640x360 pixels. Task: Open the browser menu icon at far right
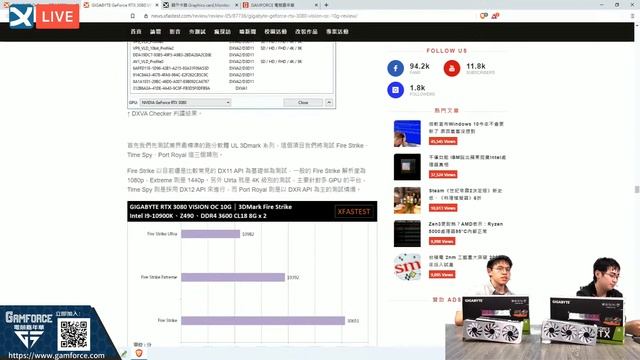pos(632,16)
